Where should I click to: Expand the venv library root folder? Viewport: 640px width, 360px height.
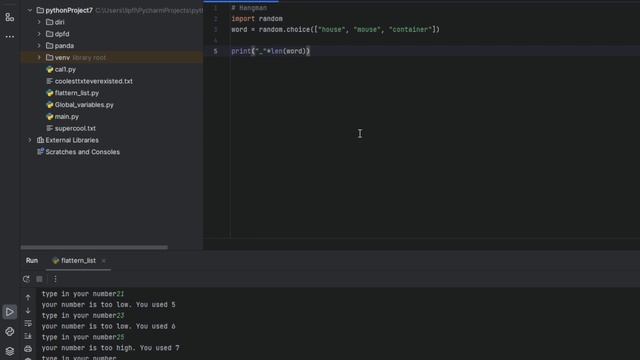39,58
